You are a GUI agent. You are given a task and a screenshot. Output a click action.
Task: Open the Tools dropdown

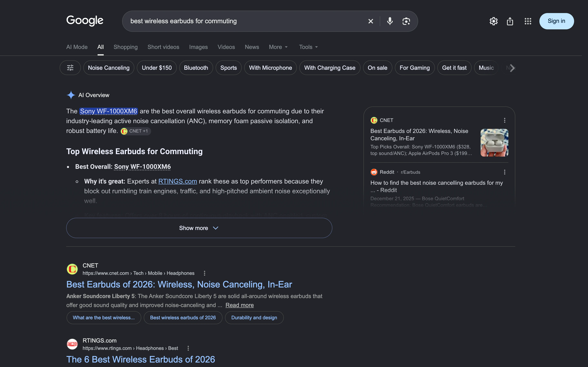pyautogui.click(x=308, y=47)
